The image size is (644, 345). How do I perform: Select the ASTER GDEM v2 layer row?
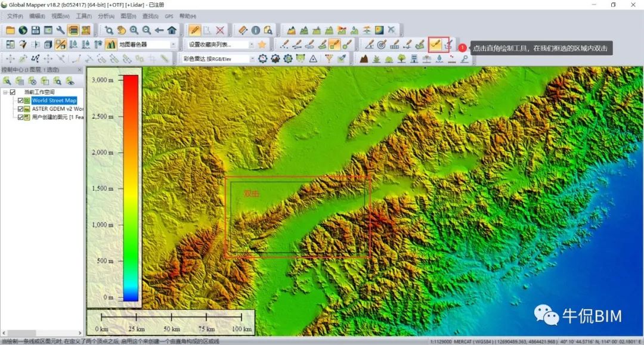[57, 108]
